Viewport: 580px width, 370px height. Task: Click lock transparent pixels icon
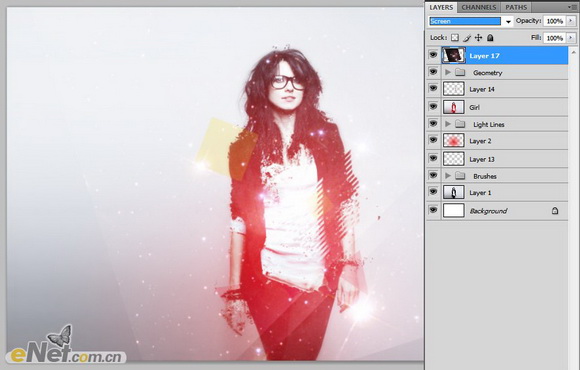455,38
